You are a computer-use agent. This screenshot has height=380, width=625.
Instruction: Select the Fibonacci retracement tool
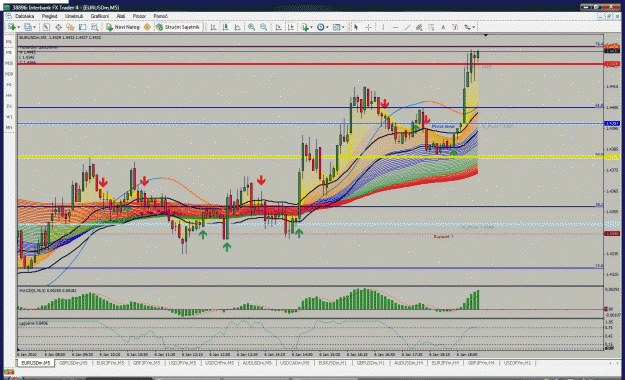click(431, 27)
